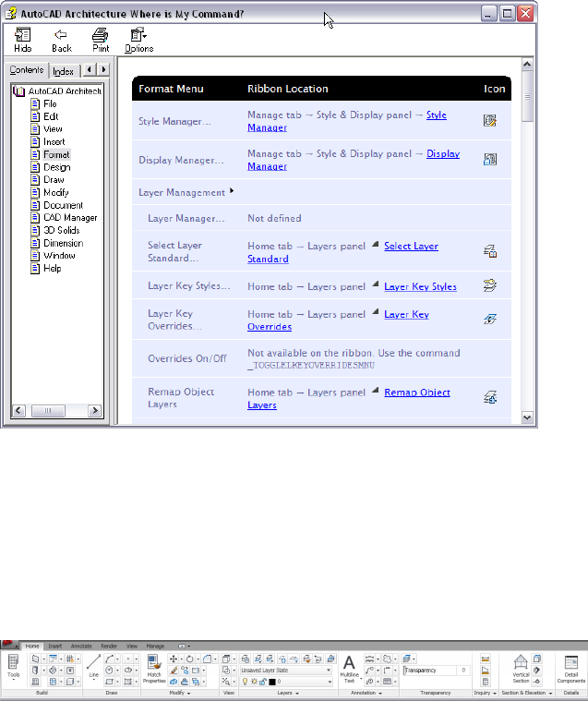Click the Wall tool in the Build panel

pyautogui.click(x=35, y=659)
